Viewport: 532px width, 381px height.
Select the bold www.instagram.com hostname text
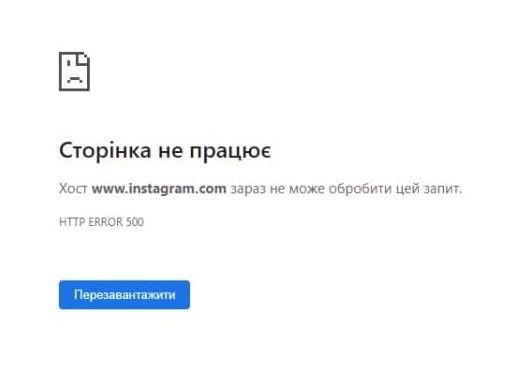click(159, 188)
